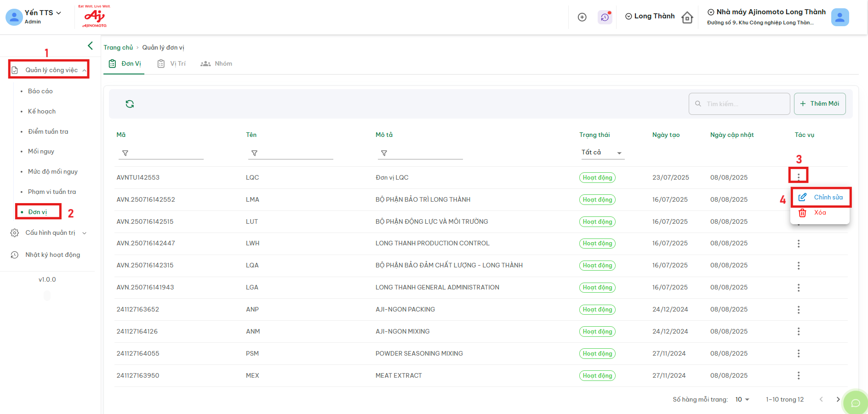Click the Thêm Mới button
The width and height of the screenshot is (868, 414).
(x=820, y=104)
